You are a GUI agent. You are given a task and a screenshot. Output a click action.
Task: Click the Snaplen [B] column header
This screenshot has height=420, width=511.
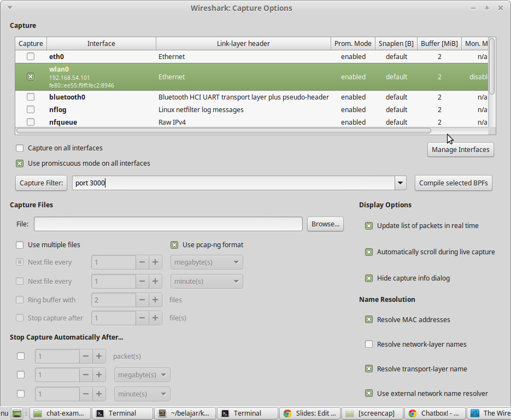pyautogui.click(x=396, y=43)
